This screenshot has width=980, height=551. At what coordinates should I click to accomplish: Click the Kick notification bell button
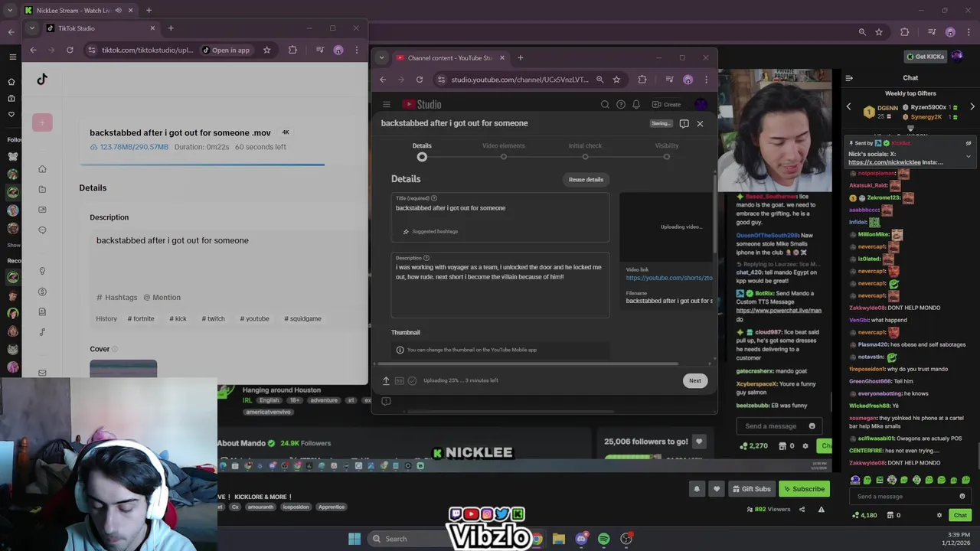pos(697,489)
